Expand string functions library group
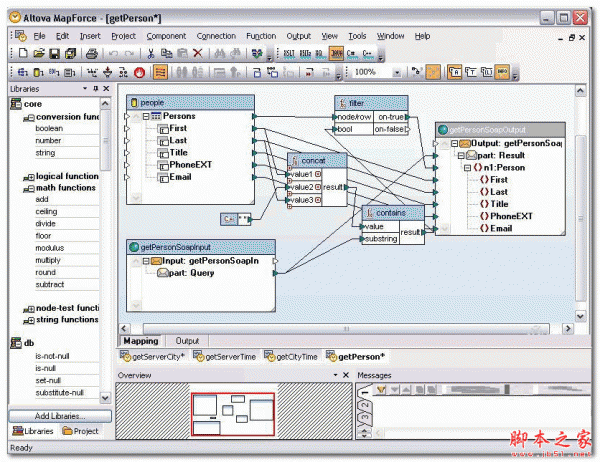 coord(29,320)
